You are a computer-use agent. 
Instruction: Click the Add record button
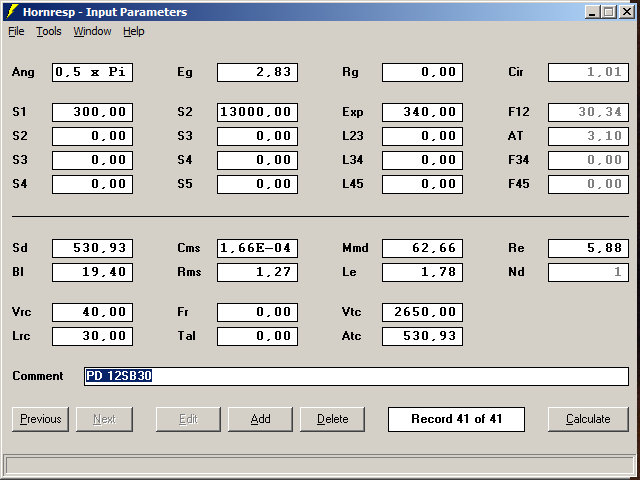(260, 419)
